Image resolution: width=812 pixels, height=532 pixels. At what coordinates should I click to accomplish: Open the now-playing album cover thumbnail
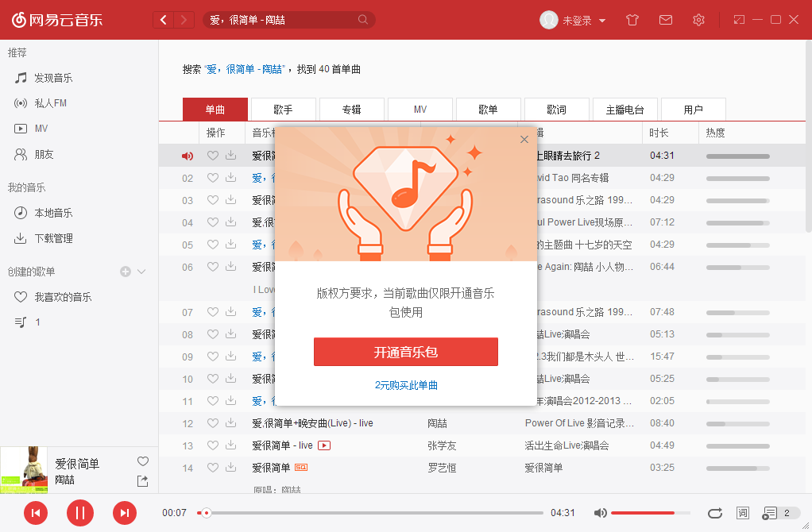24,470
